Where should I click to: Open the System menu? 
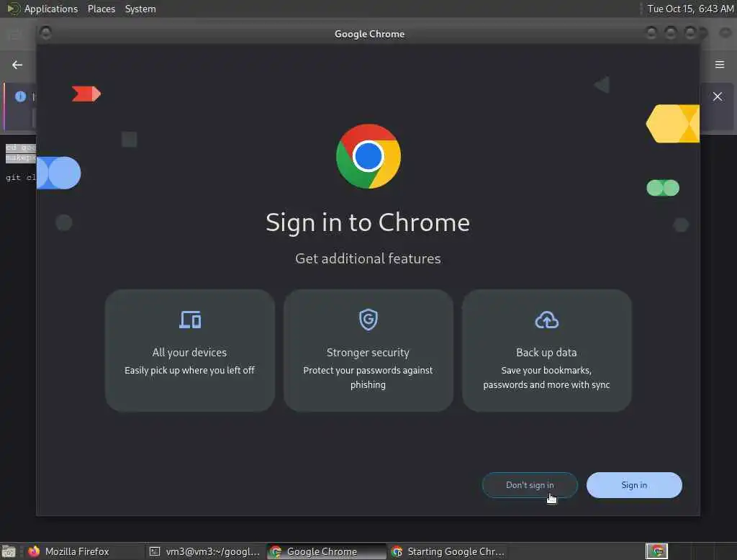pyautogui.click(x=140, y=9)
